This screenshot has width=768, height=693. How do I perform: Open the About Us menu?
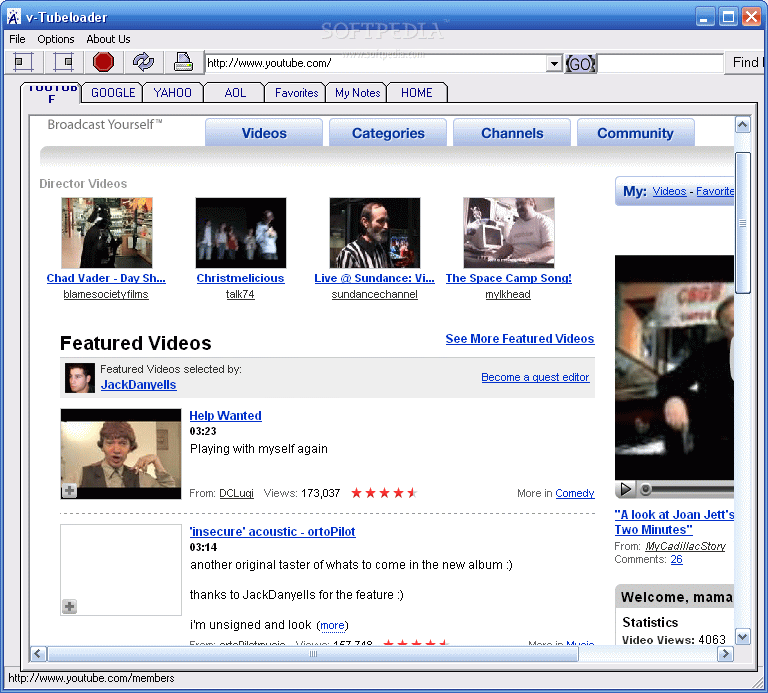[x=108, y=39]
